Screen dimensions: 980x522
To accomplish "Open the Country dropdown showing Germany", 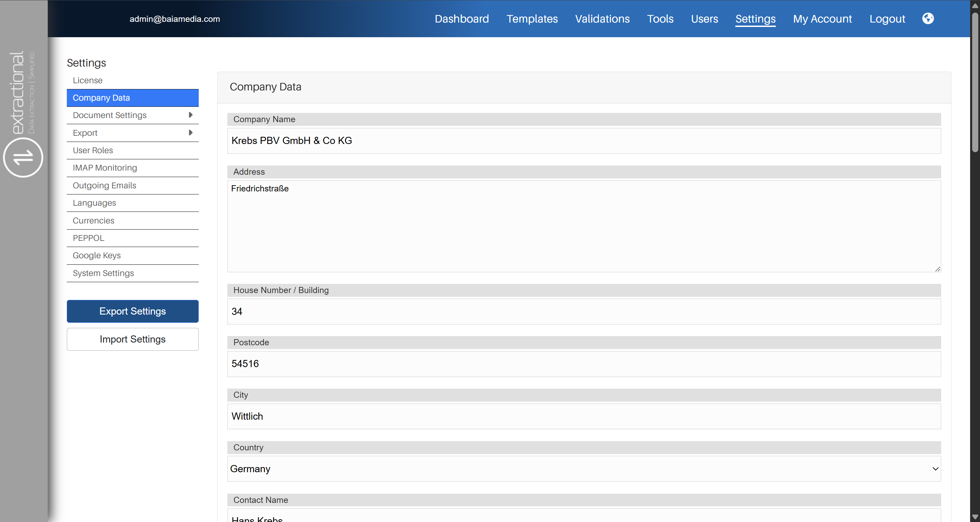I will click(584, 469).
